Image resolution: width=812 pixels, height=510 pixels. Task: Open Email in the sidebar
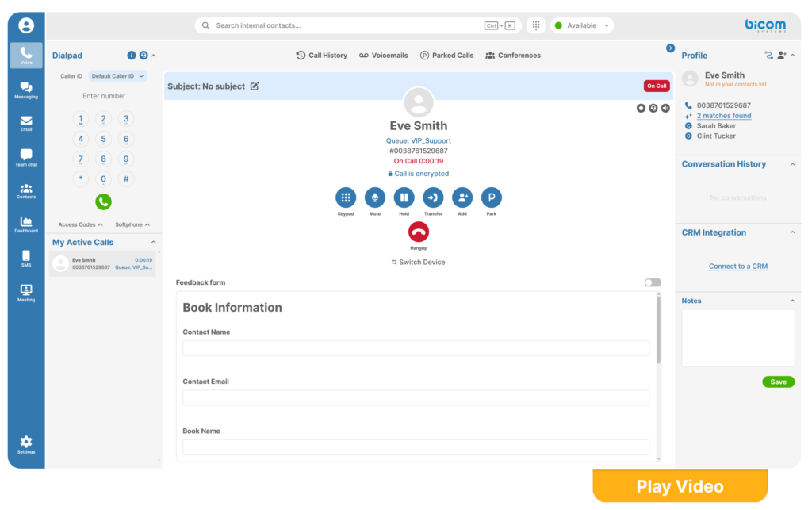[26, 124]
